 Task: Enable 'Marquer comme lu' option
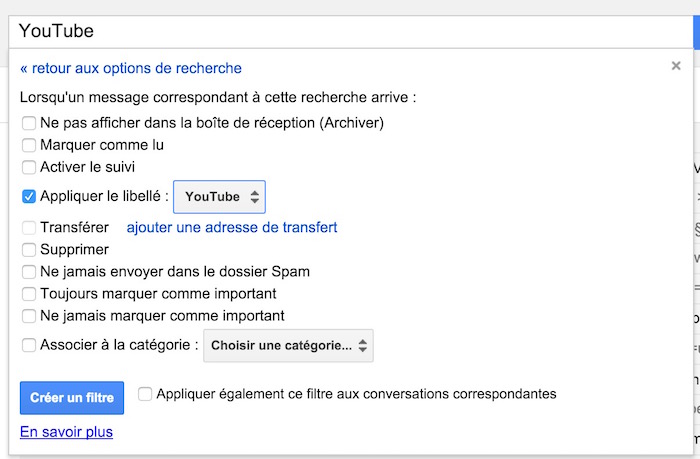tap(29, 145)
